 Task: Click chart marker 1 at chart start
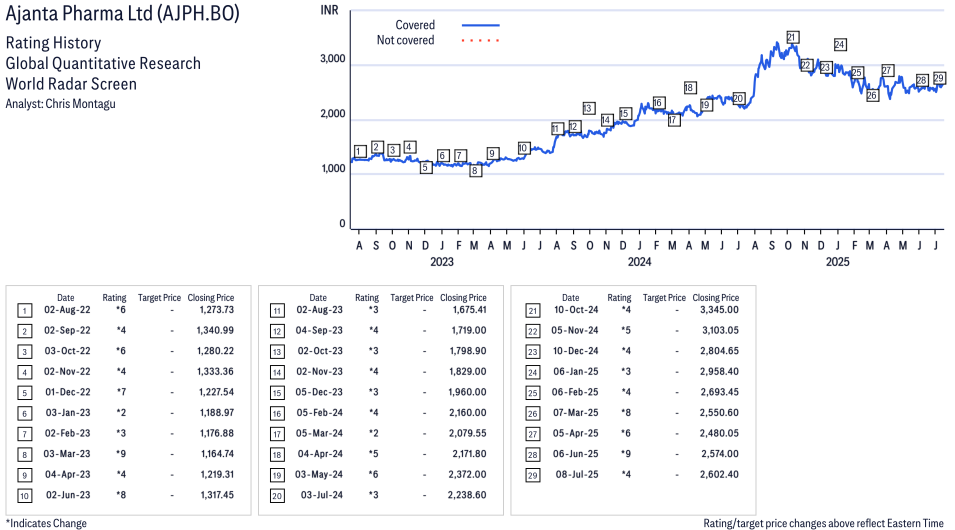pyautogui.click(x=360, y=151)
